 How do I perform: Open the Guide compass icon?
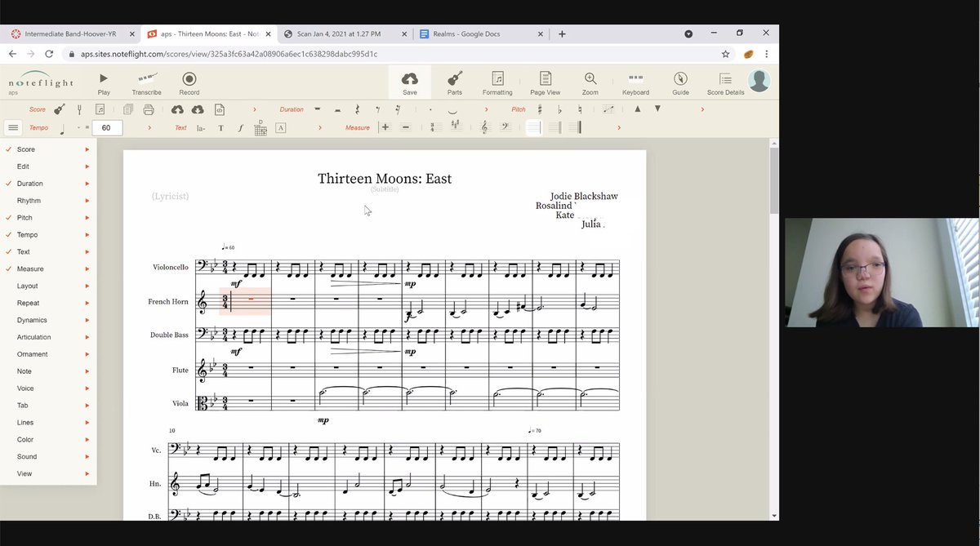(x=680, y=82)
